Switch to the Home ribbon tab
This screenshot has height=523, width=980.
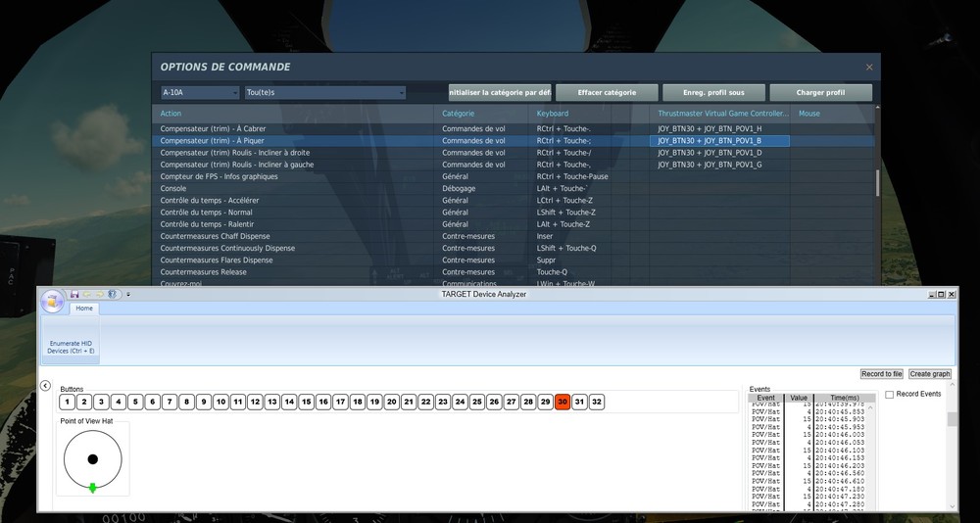tap(84, 309)
